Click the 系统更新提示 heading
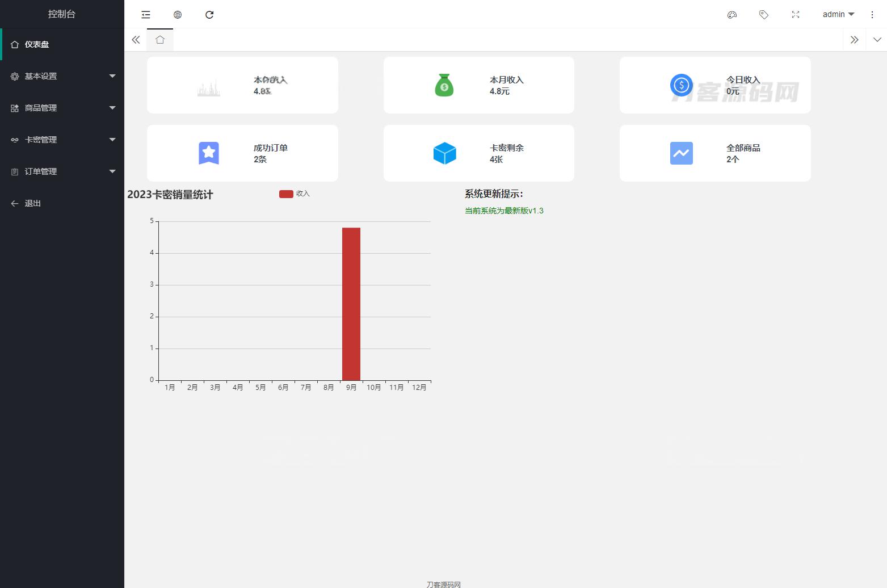The height and width of the screenshot is (588, 887). coord(494,194)
